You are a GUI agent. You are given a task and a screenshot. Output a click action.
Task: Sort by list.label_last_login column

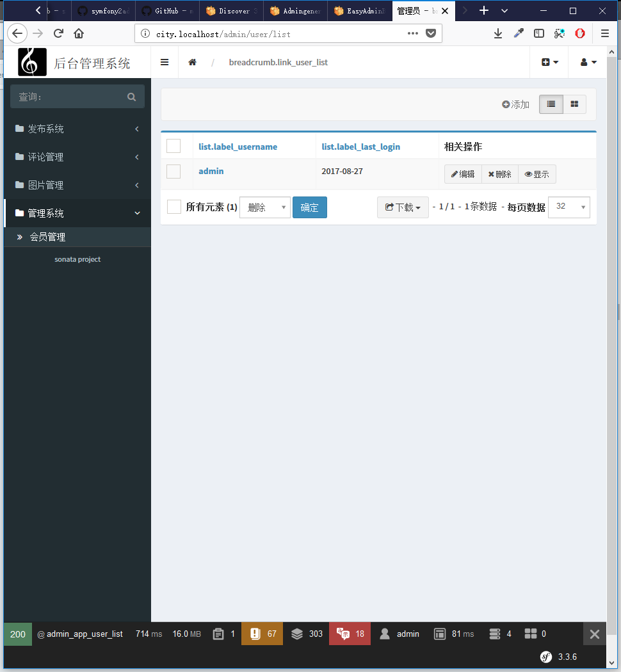point(361,147)
